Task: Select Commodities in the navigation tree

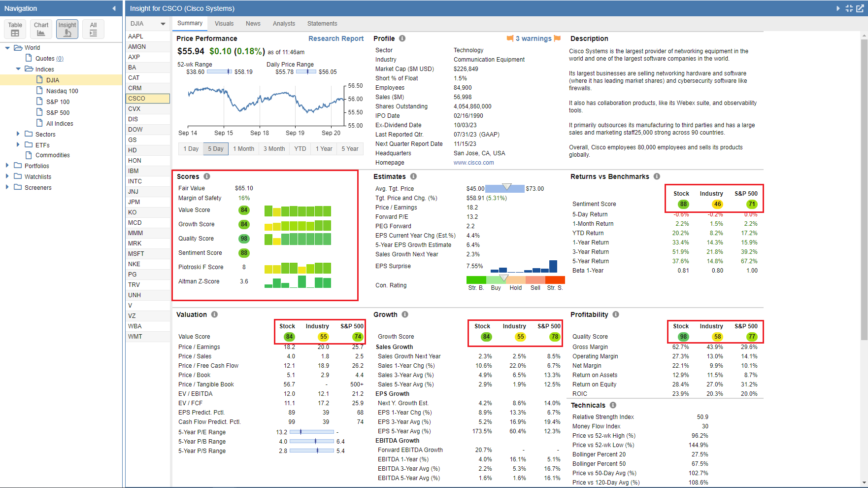Action: (x=52, y=155)
